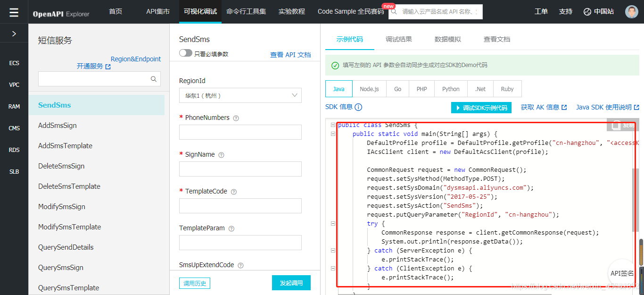
Task: Collapse the public class SendSms fold marker
Action: click(x=333, y=125)
